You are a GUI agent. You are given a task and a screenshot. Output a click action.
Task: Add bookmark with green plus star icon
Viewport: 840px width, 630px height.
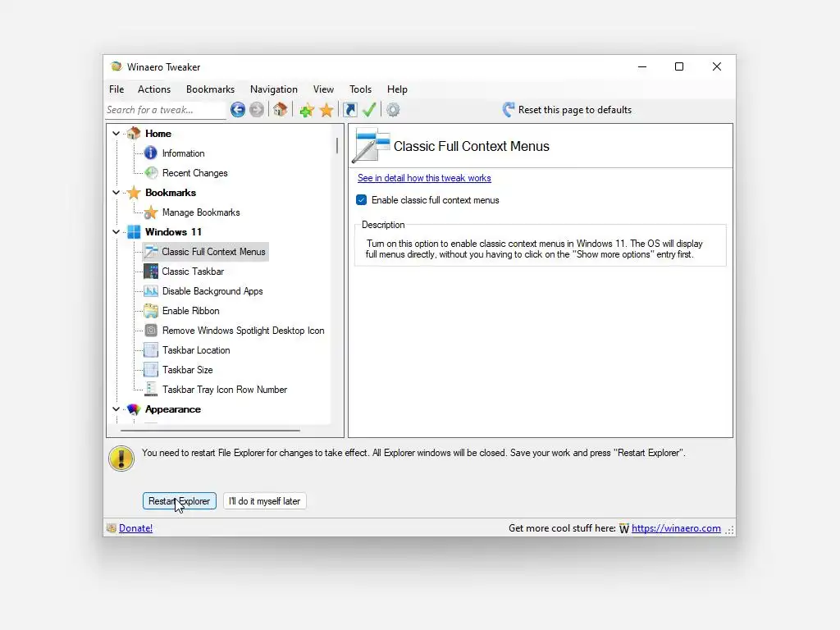(307, 111)
